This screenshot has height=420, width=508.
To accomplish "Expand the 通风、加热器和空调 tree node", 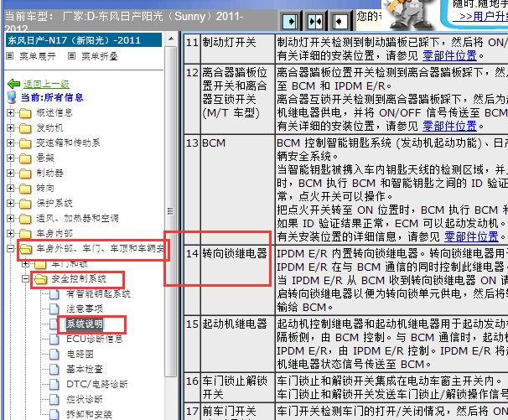I will pos(10,219).
